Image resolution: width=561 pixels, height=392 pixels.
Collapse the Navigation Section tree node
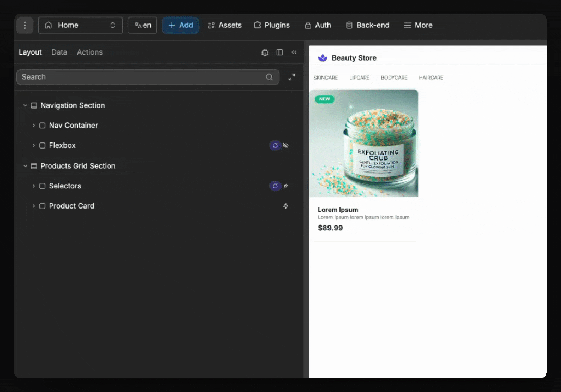click(x=25, y=105)
